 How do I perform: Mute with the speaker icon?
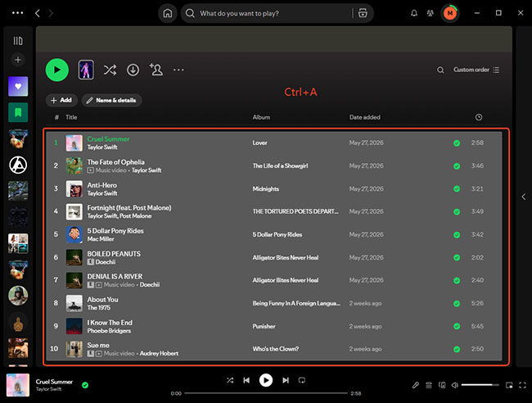(x=455, y=385)
